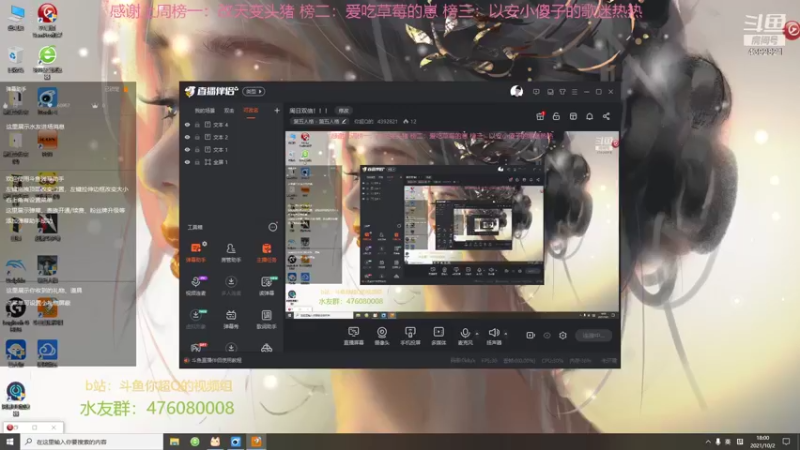800x450 pixels.
Task: Open the 虚拟形象 tool
Action: pos(196,319)
